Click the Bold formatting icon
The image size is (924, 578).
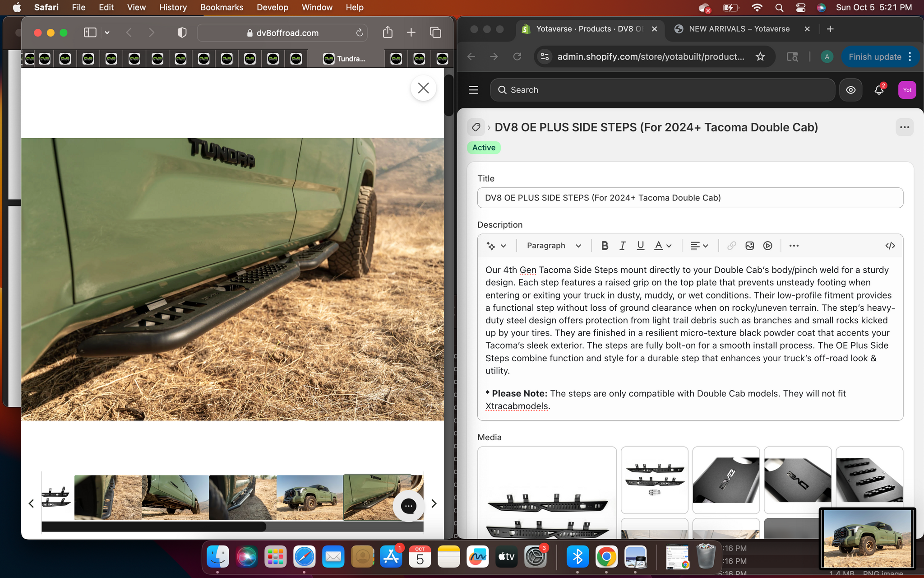pos(605,246)
